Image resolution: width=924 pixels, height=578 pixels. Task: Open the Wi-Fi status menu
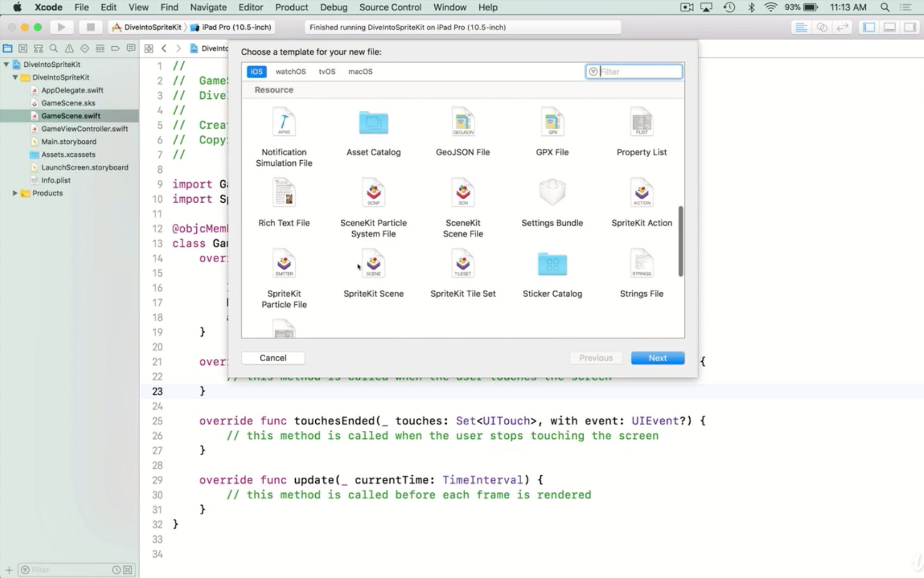click(770, 7)
